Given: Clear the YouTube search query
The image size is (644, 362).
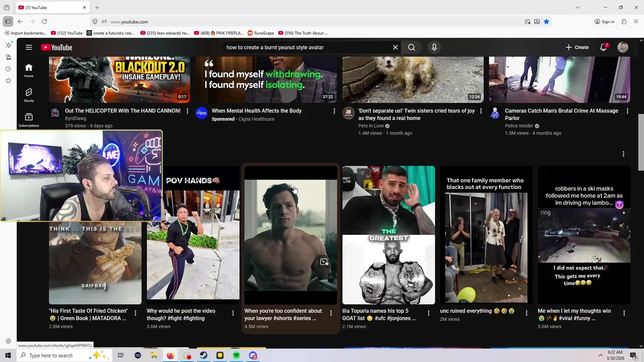Looking at the screenshot, I should [x=395, y=47].
